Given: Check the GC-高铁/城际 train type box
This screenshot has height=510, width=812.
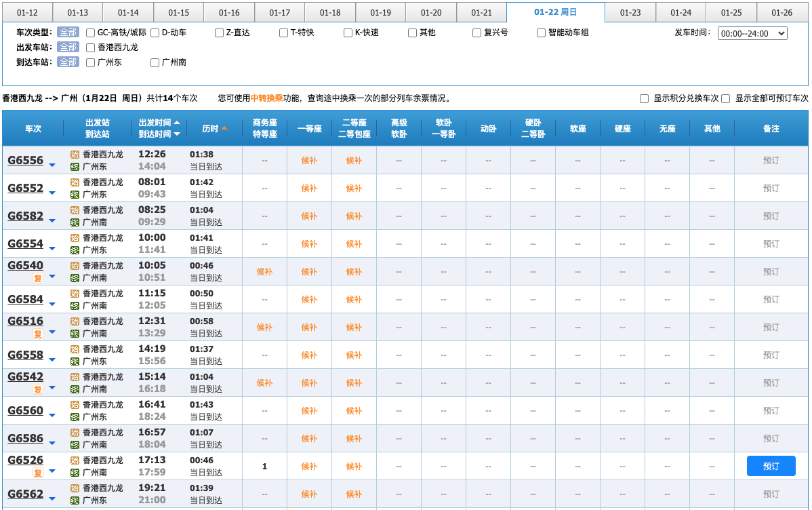Looking at the screenshot, I should [x=90, y=33].
